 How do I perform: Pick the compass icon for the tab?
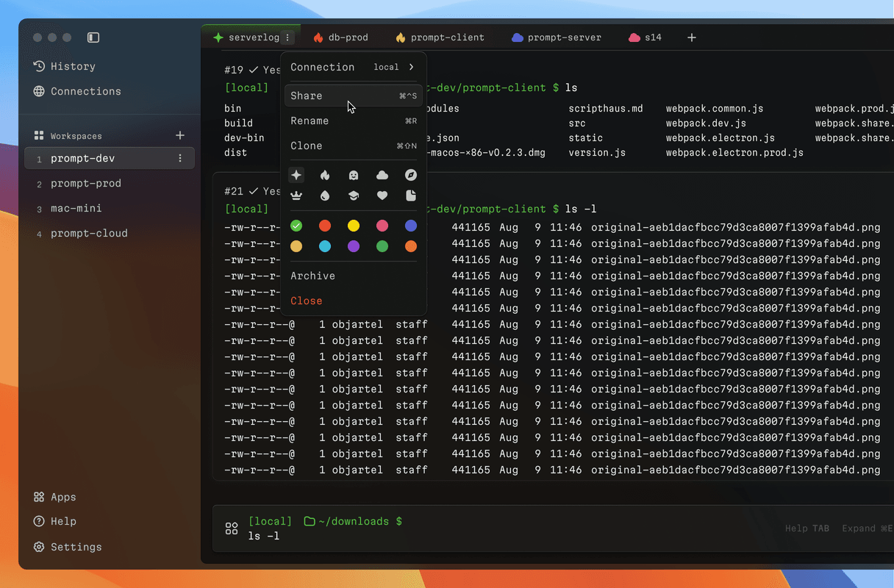click(410, 175)
